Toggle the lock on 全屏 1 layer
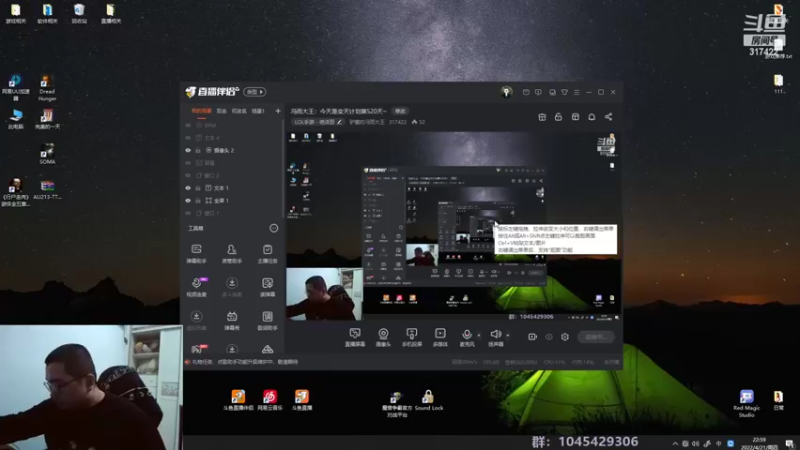The width and height of the screenshot is (800, 450). coord(198,201)
